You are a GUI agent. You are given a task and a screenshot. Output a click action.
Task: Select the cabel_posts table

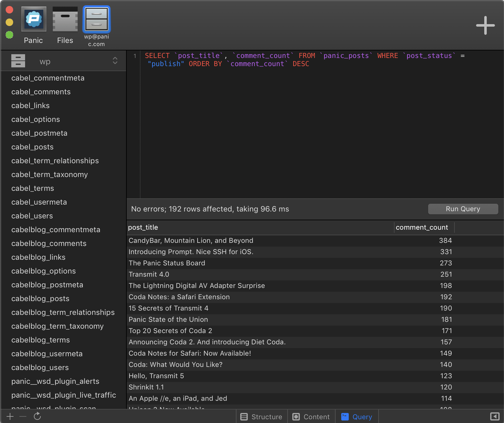[x=64, y=147]
